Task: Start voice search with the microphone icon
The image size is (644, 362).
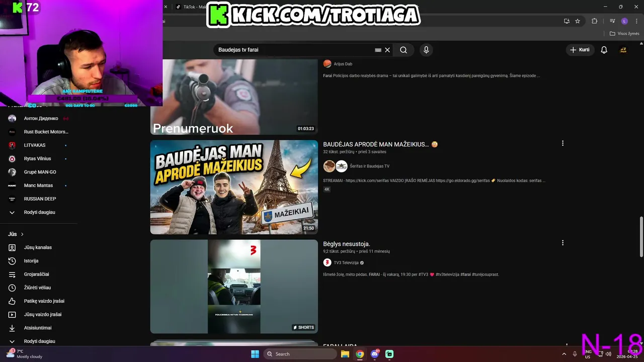Action: tap(426, 50)
